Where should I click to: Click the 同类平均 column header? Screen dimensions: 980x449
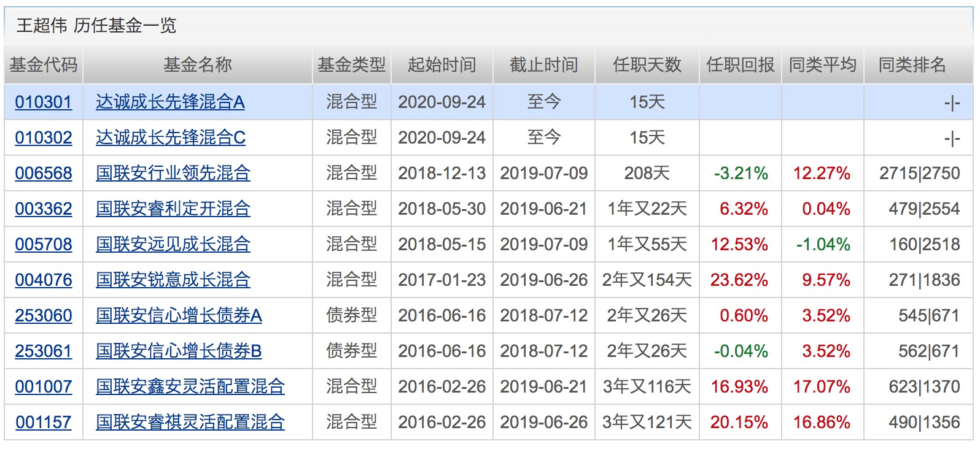pos(823,64)
